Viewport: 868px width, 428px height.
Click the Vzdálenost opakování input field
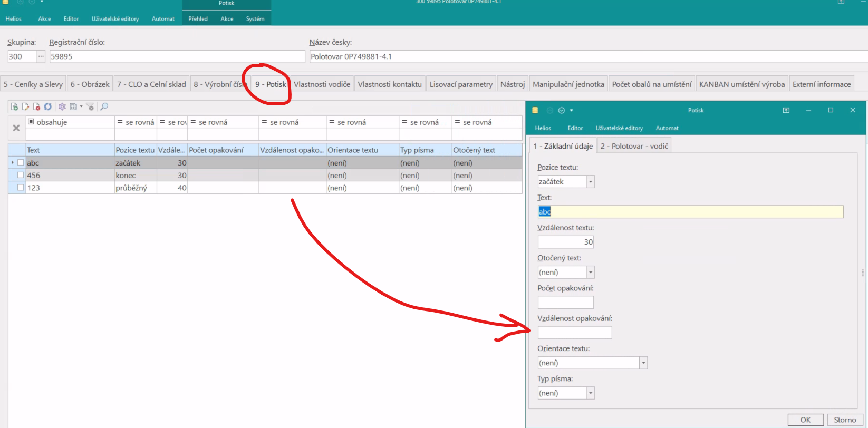(574, 333)
